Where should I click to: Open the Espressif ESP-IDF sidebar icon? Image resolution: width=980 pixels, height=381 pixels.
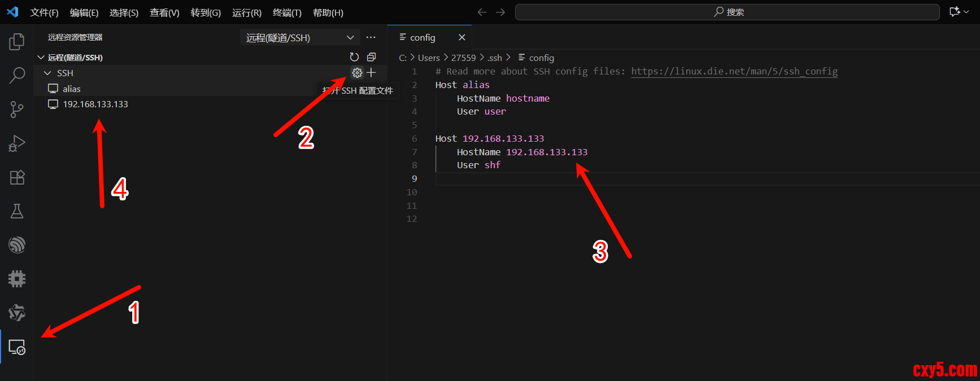(17, 245)
